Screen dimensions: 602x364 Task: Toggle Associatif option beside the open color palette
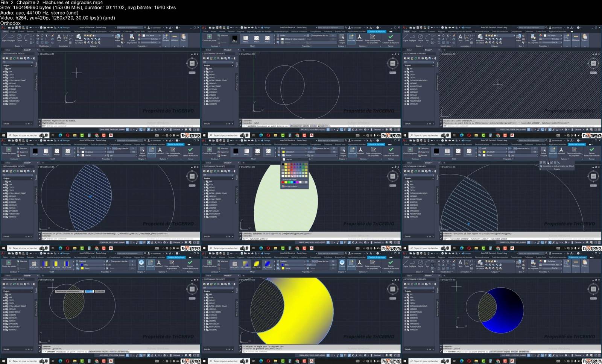352,150
